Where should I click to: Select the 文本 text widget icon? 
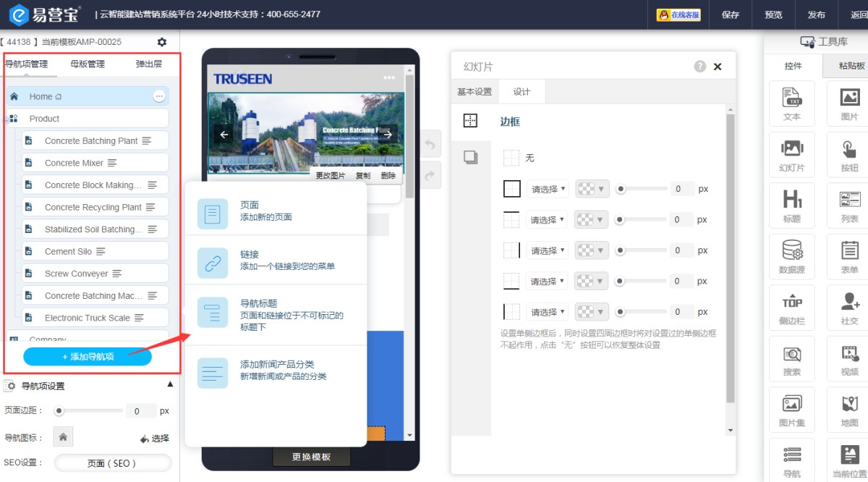792,103
